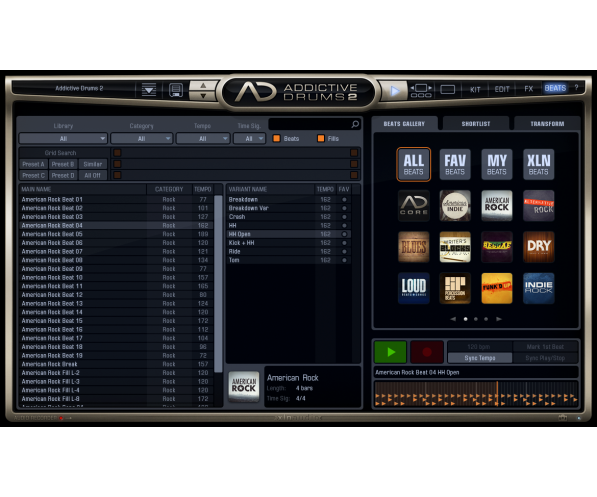This screenshot has height=497, width=597.
Task: Mark Tom variant as favorite
Action: [344, 260]
